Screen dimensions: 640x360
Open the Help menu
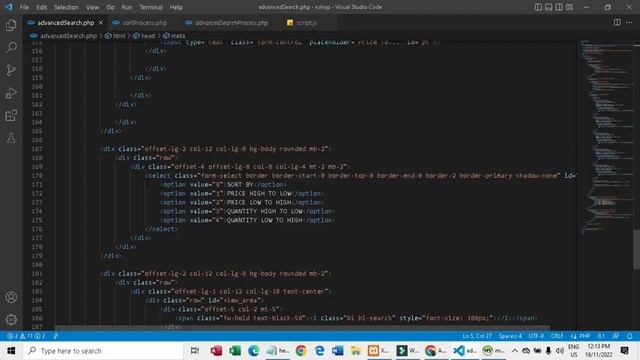(176, 7)
